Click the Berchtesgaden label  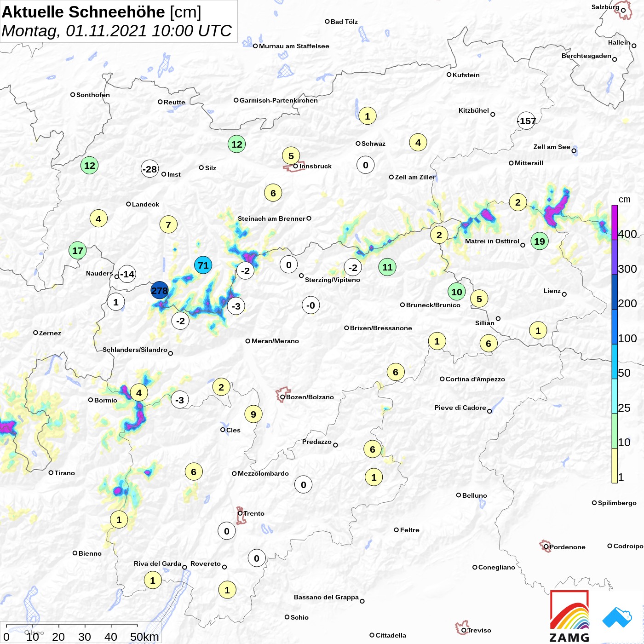click(586, 56)
